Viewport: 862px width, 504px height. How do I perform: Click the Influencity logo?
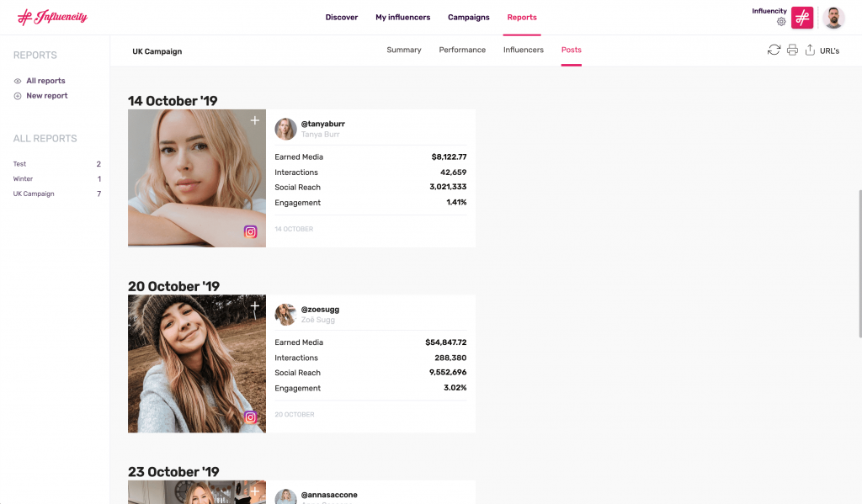[x=52, y=17]
